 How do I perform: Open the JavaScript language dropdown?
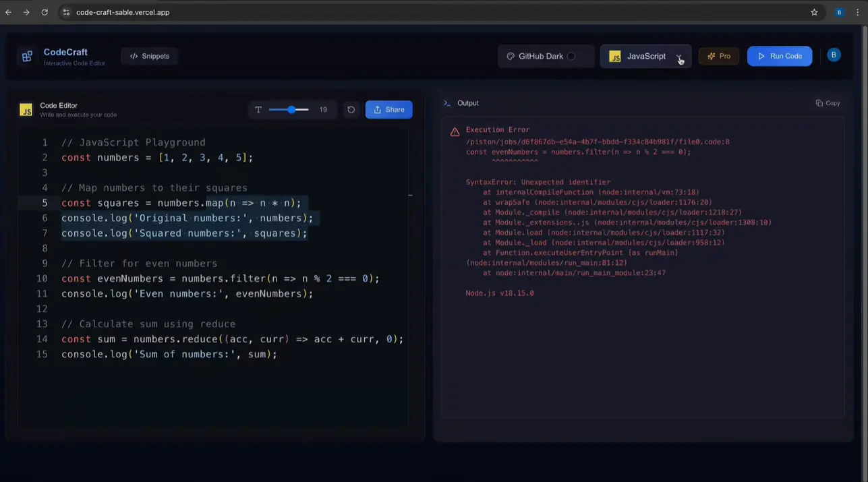pos(645,56)
